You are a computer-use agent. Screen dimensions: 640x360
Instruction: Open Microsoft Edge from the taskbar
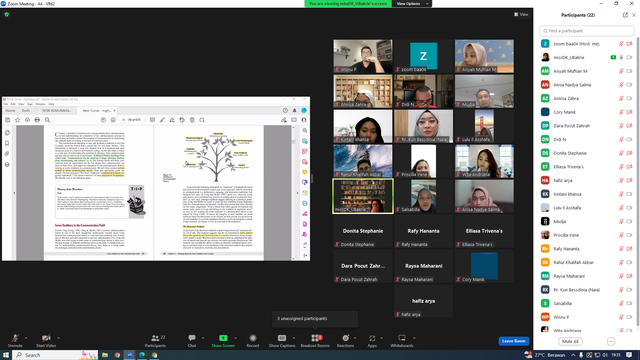click(142, 355)
